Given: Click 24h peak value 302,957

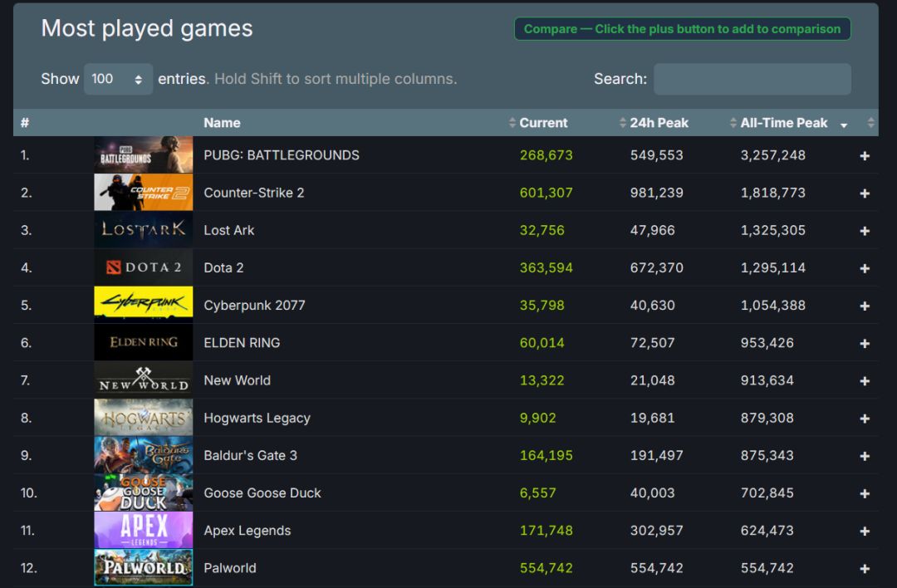Looking at the screenshot, I should coord(657,531).
